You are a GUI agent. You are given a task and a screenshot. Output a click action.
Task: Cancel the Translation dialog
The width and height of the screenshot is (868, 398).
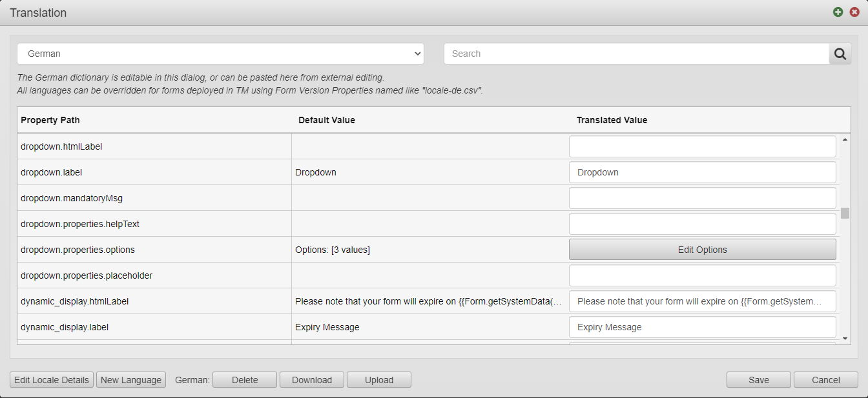point(826,380)
